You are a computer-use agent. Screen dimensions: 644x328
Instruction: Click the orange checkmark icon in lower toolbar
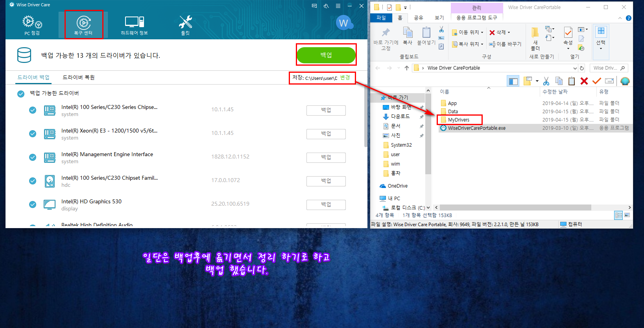[597, 81]
